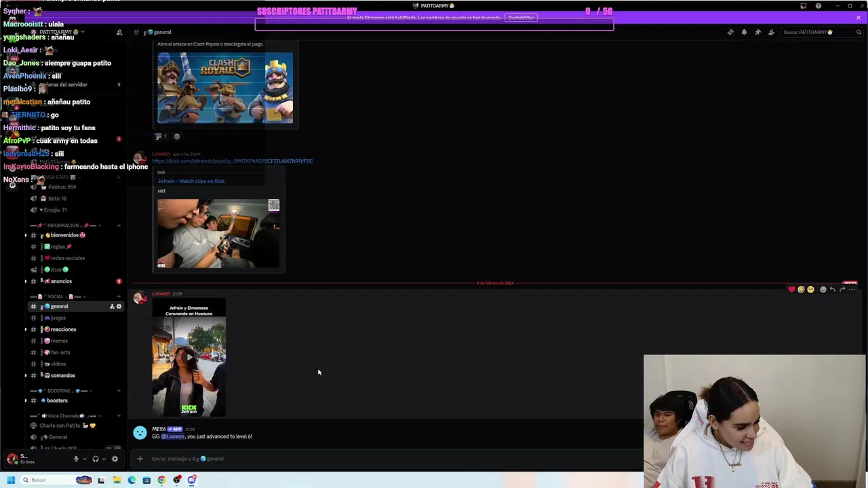Add a channel to Voice Channels category

click(119, 416)
